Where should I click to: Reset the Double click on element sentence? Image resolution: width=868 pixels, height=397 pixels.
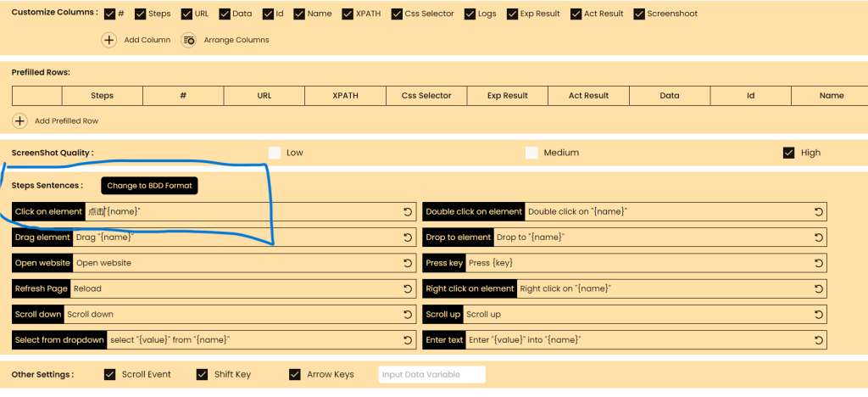pos(819,211)
